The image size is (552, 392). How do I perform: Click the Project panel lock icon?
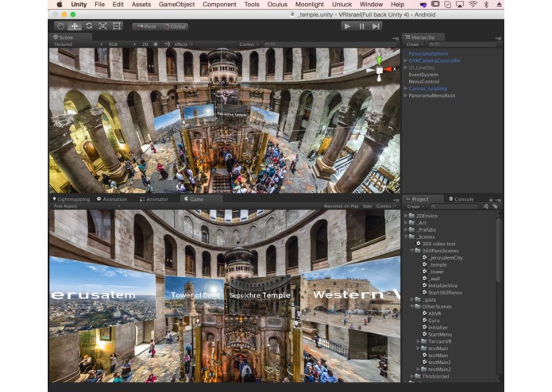491,199
